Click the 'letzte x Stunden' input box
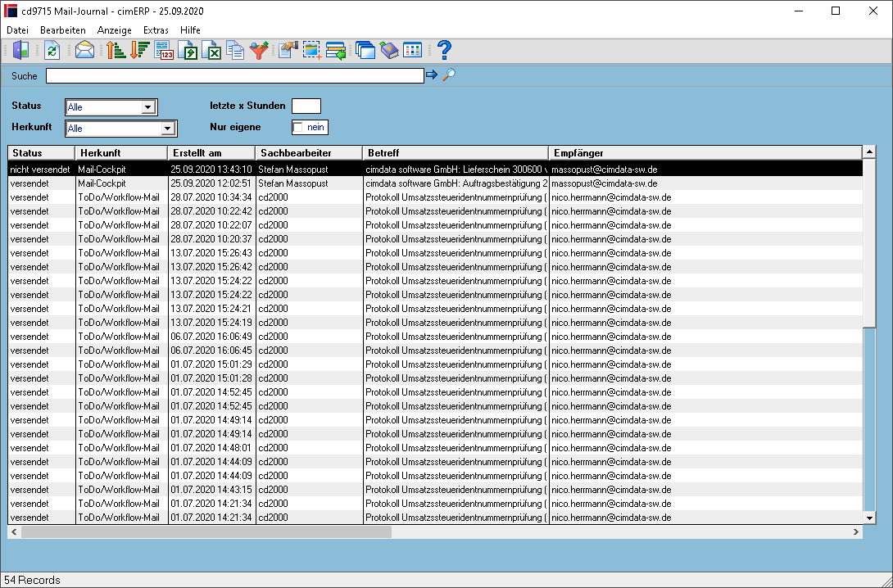The height and width of the screenshot is (588, 893). pos(306,106)
